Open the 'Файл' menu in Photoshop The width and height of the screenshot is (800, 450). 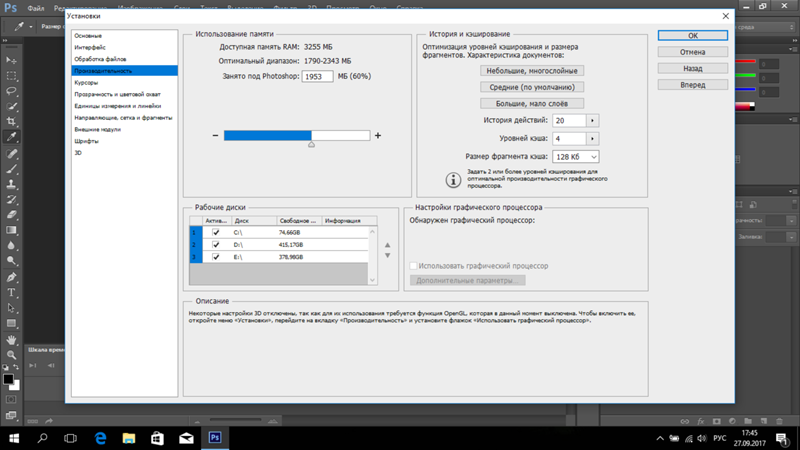coord(35,8)
